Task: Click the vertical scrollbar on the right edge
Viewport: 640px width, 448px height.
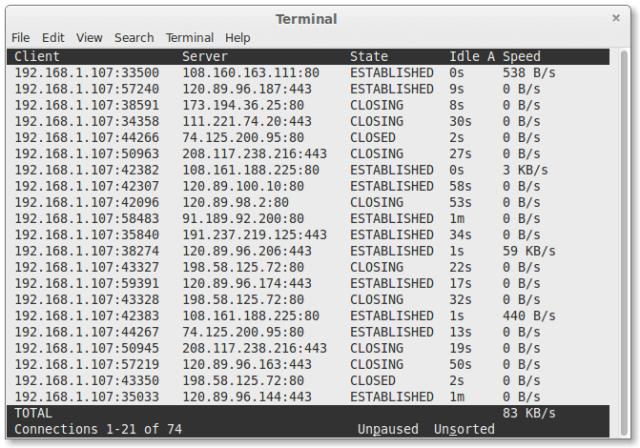Action: [x=621, y=240]
